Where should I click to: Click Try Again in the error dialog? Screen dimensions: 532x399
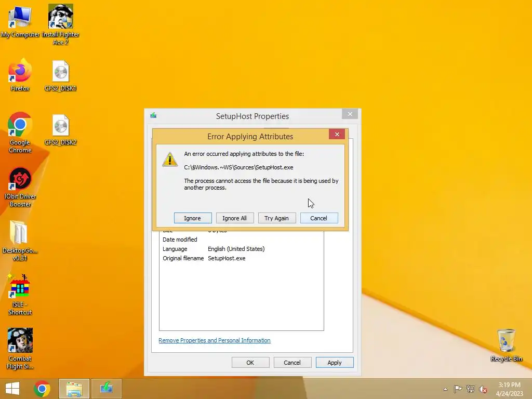[277, 218]
